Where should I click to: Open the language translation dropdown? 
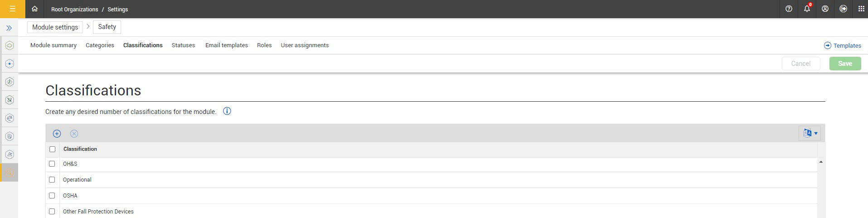810,134
